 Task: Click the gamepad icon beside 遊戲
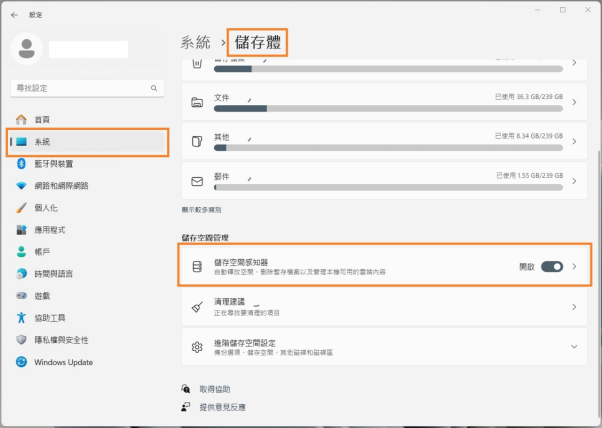pyautogui.click(x=22, y=296)
